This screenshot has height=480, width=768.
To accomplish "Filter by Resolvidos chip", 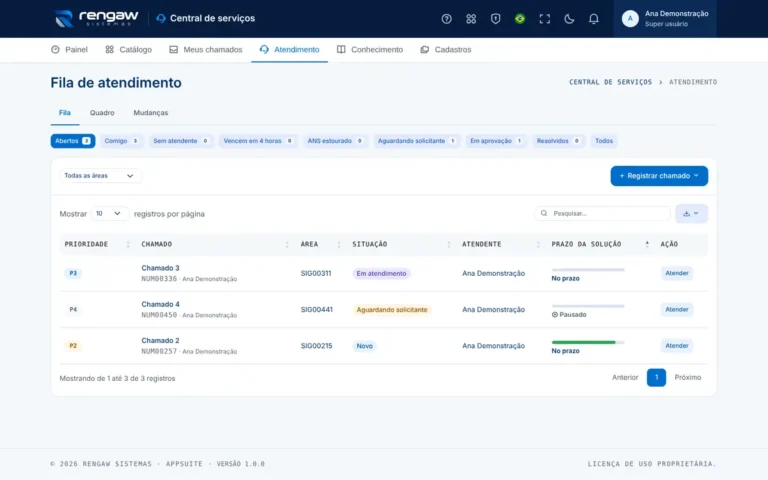I will (x=558, y=141).
